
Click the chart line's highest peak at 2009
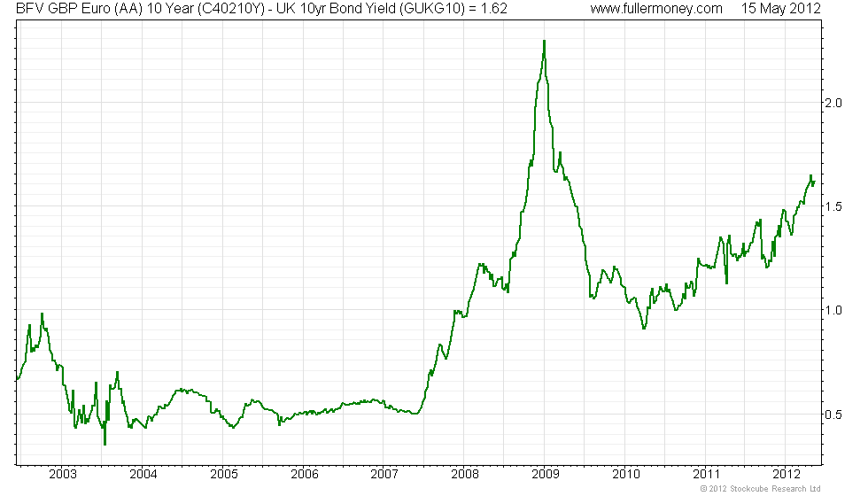point(544,41)
